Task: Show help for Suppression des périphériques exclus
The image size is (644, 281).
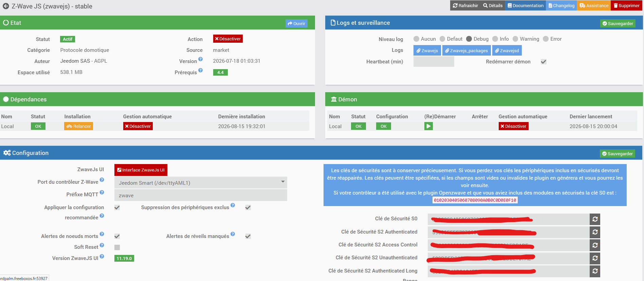Action: [x=233, y=205]
